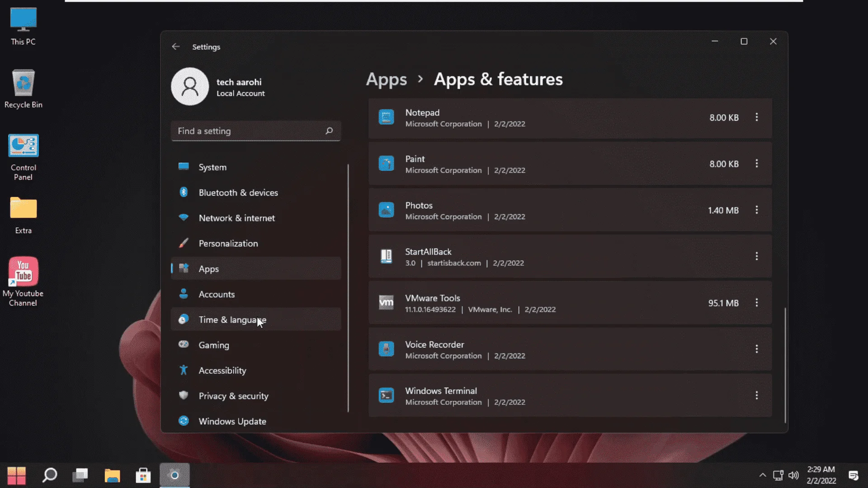Open more options for Photos
Screen dimensions: 868x488
coord(757,210)
